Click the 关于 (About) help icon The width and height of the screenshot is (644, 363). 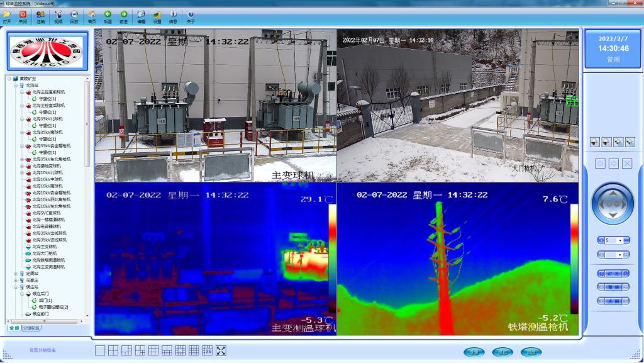pyautogui.click(x=191, y=14)
